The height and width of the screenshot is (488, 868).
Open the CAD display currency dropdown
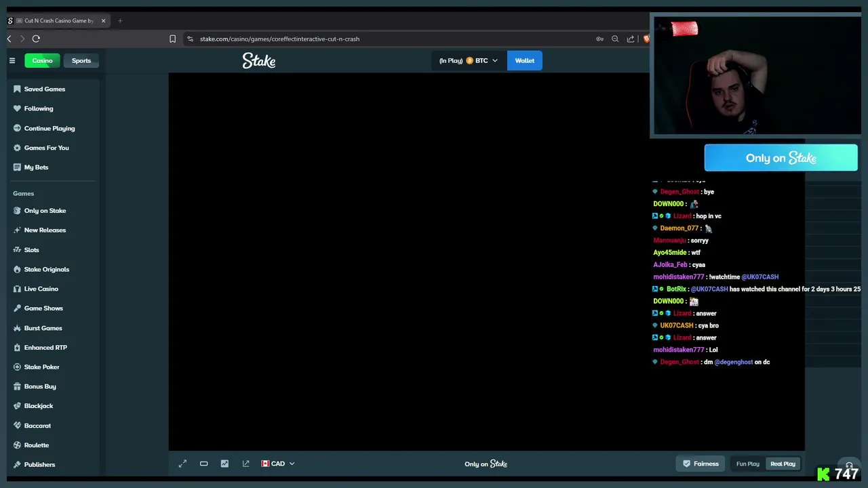(278, 464)
